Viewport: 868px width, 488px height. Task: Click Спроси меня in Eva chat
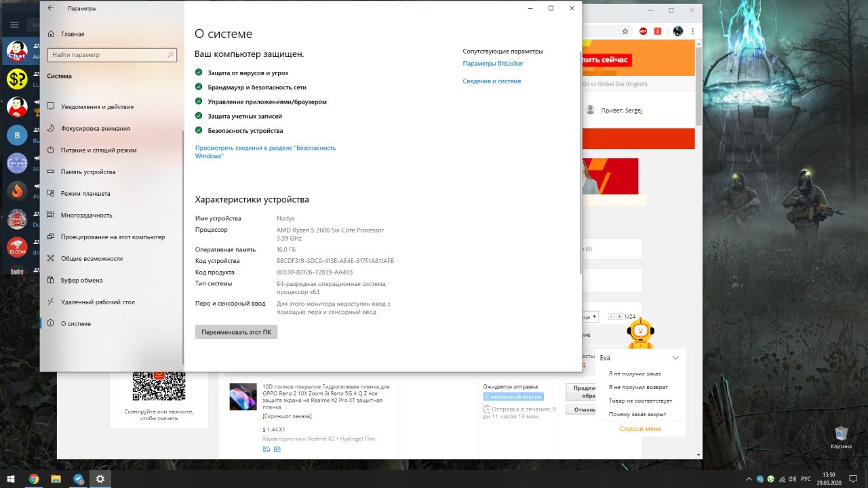click(x=640, y=429)
